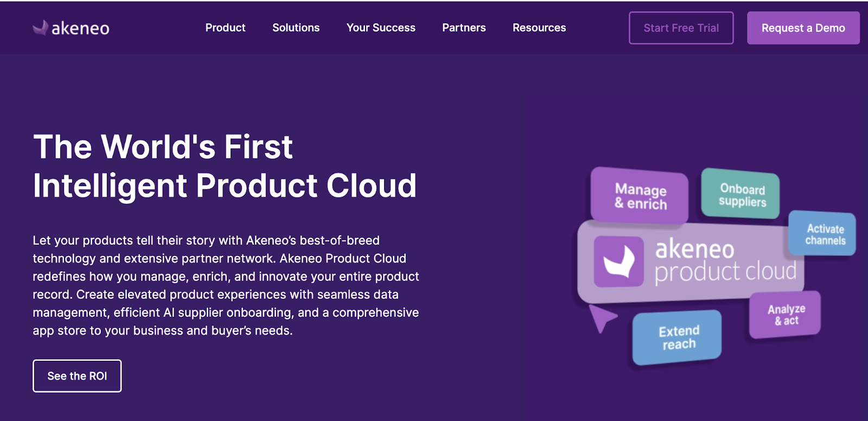Select the Manage & enrich tile
Screen dimensions: 868x421
[640, 196]
